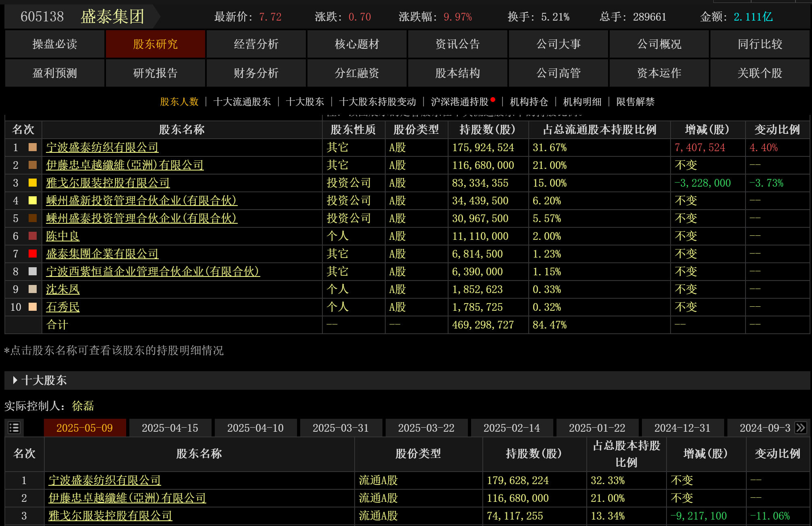Open the 研究报告 tab

156,73
